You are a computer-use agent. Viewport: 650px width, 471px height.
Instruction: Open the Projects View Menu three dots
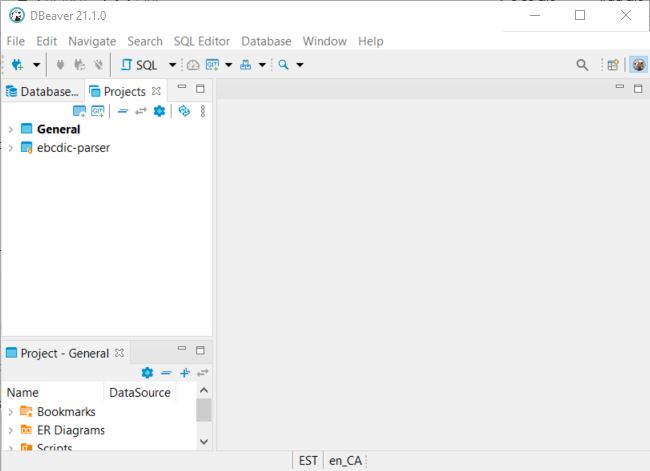coord(203,111)
